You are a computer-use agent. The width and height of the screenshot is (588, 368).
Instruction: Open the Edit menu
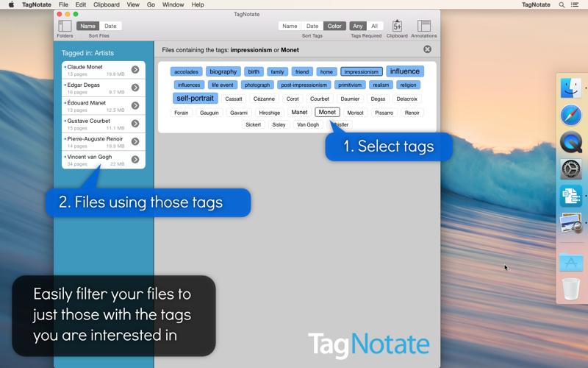click(x=81, y=4)
